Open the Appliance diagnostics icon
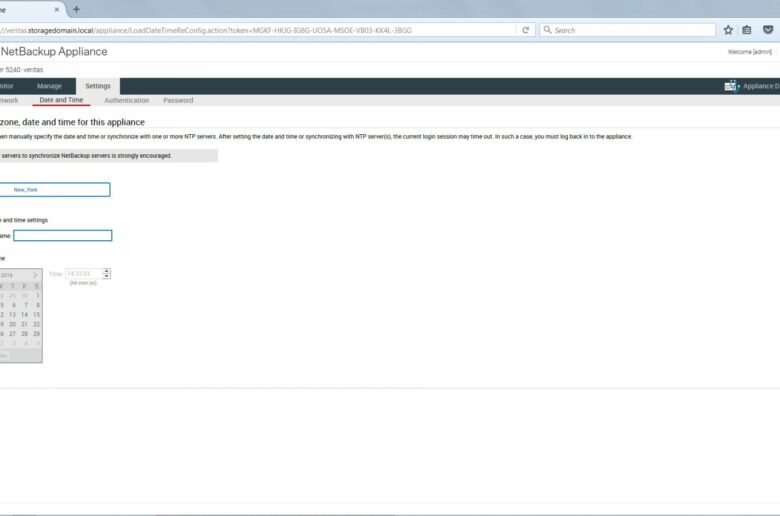Screen dimensions: 780x516 pyautogui.click(x=731, y=86)
